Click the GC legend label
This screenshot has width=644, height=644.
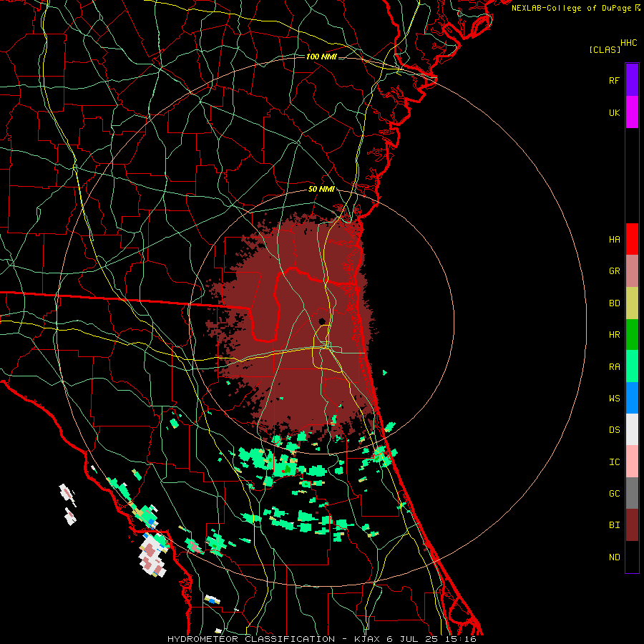[614, 493]
